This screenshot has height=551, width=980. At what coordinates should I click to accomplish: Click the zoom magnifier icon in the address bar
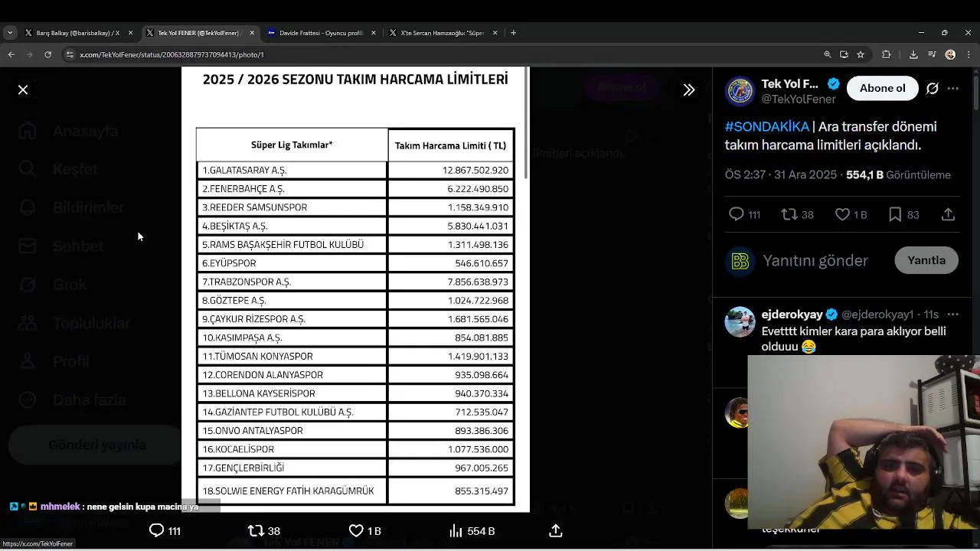(x=827, y=54)
